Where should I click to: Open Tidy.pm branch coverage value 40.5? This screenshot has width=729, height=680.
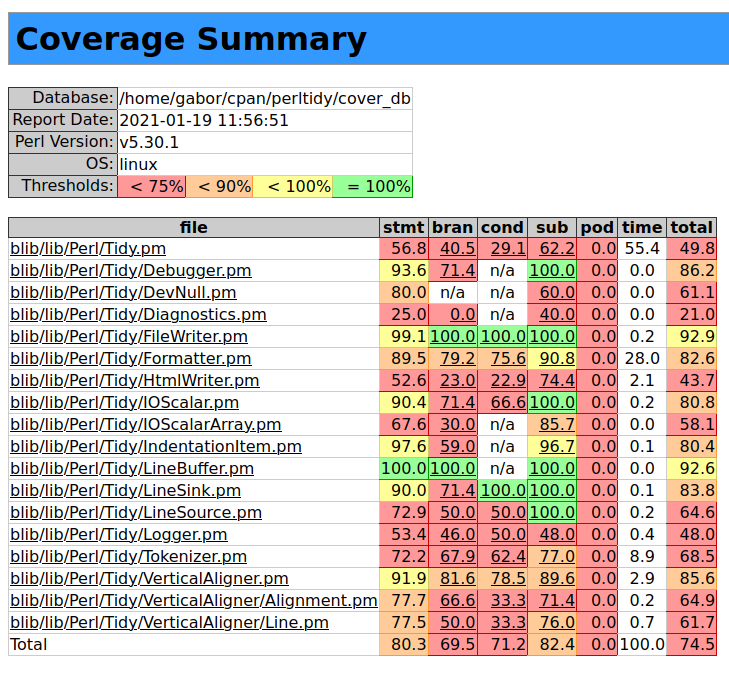tap(458, 249)
